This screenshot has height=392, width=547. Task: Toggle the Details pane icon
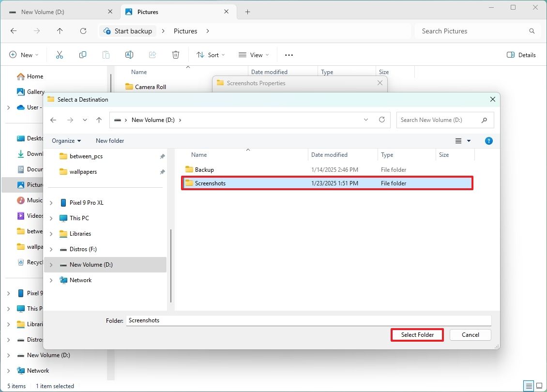tap(521, 55)
